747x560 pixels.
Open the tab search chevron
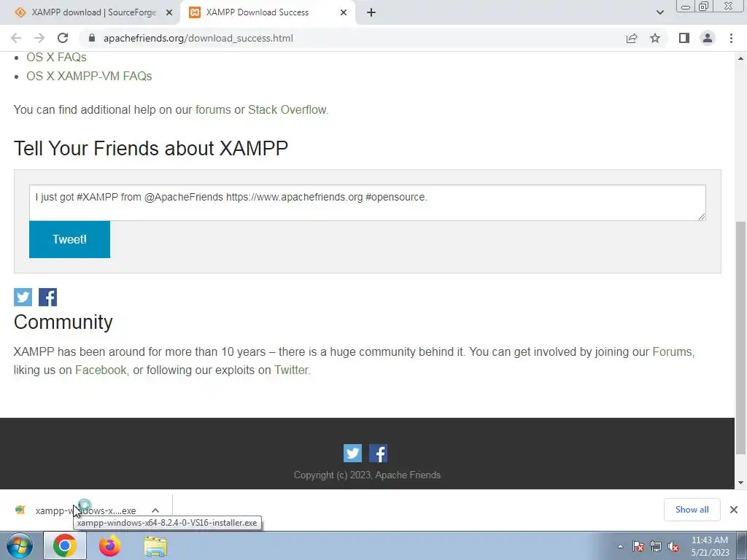point(659,12)
